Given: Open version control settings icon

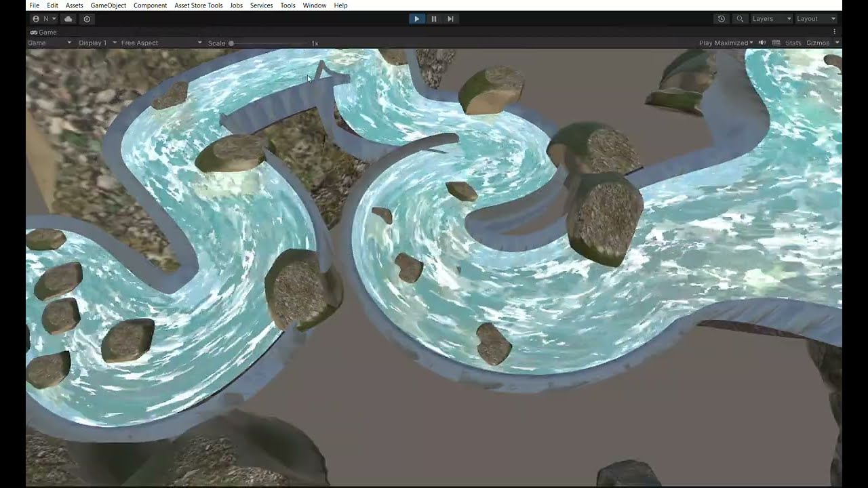Looking at the screenshot, I should (87, 19).
